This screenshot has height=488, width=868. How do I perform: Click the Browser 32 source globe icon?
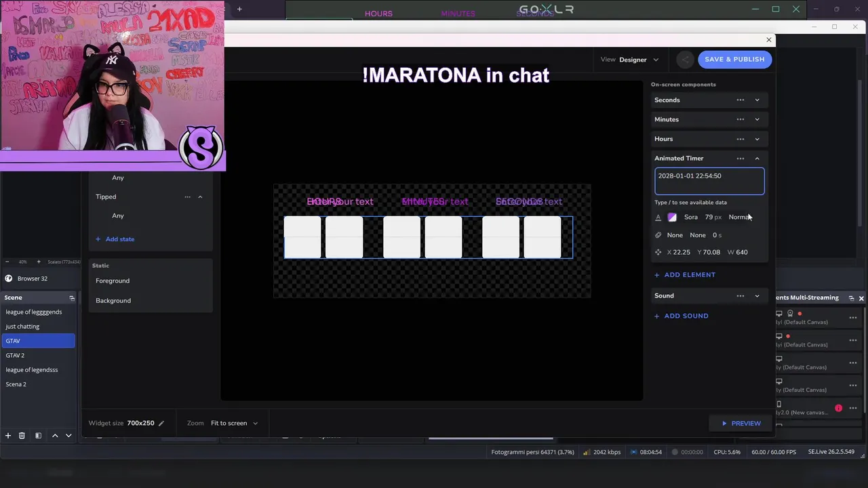[x=8, y=279]
